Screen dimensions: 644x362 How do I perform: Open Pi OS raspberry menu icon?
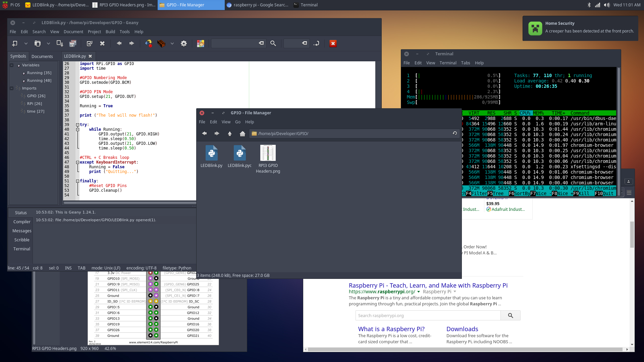pos(5,5)
